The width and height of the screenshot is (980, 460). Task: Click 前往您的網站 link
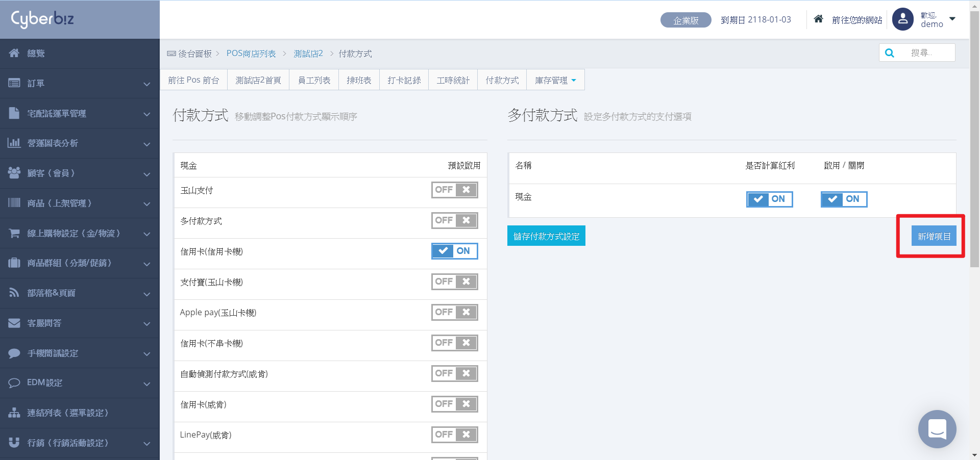pyautogui.click(x=857, y=20)
